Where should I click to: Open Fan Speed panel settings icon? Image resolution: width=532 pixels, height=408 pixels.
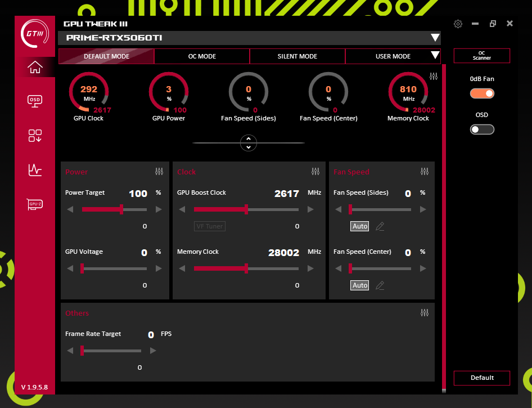pos(425,172)
